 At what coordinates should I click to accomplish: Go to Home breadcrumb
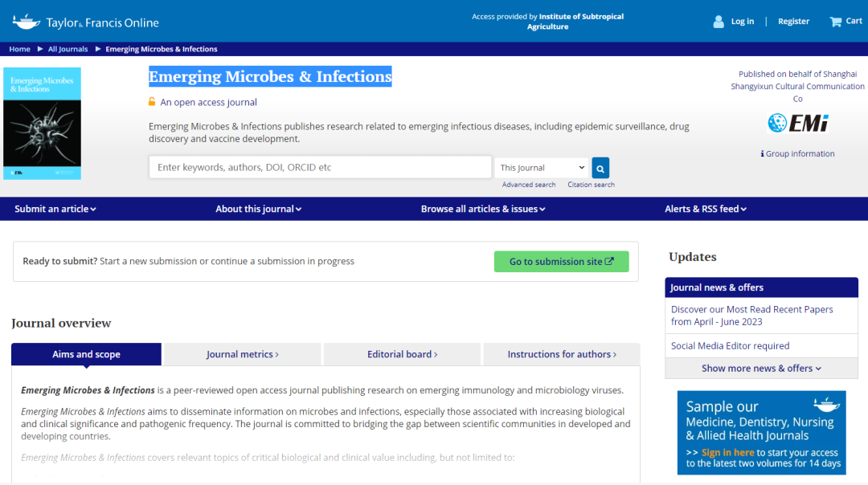coord(19,49)
